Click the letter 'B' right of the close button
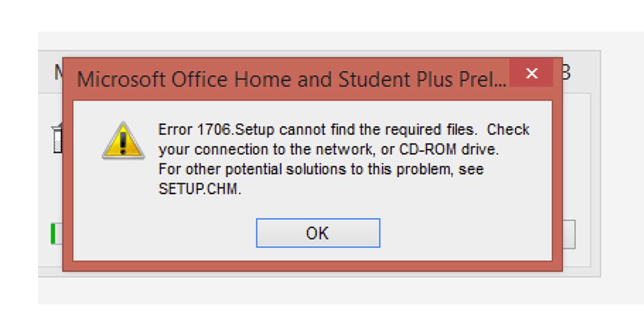The height and width of the screenshot is (336, 644). [x=566, y=72]
